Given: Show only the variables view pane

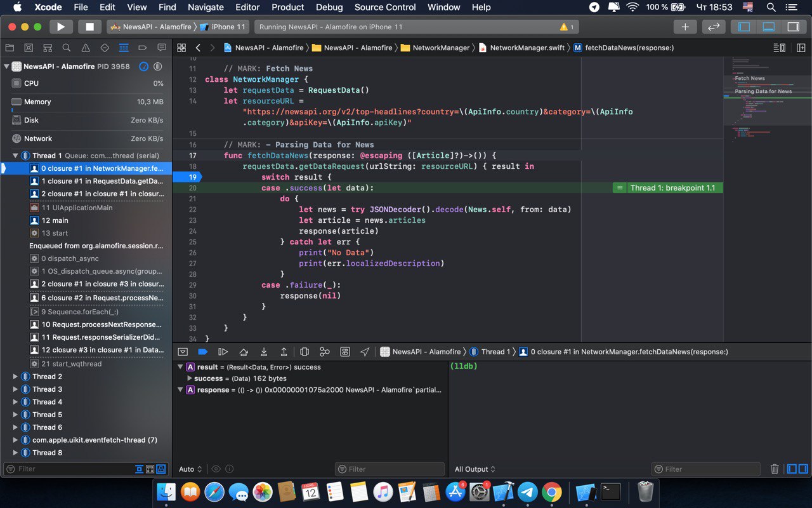Looking at the screenshot, I should [792, 469].
